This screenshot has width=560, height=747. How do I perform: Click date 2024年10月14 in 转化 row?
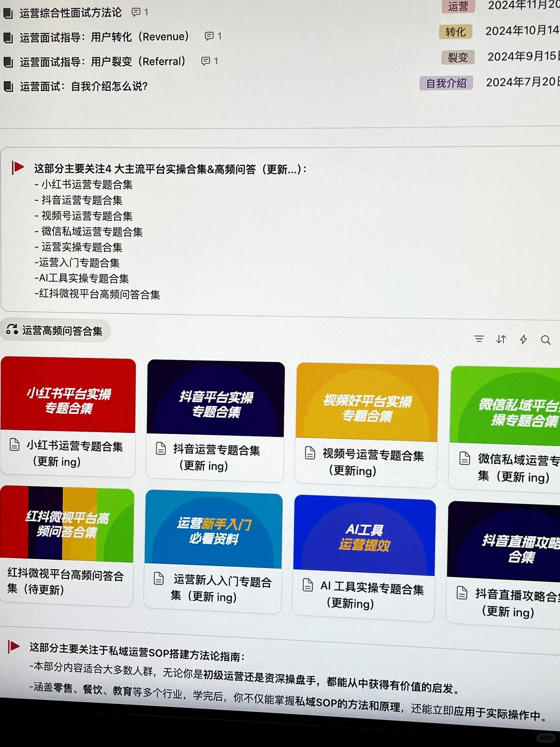coord(522,31)
